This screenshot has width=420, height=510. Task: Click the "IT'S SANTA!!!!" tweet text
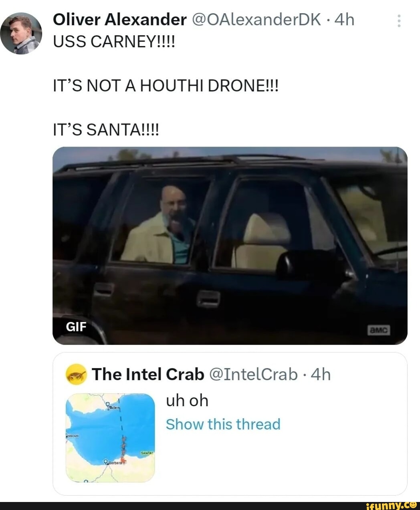pos(106,130)
